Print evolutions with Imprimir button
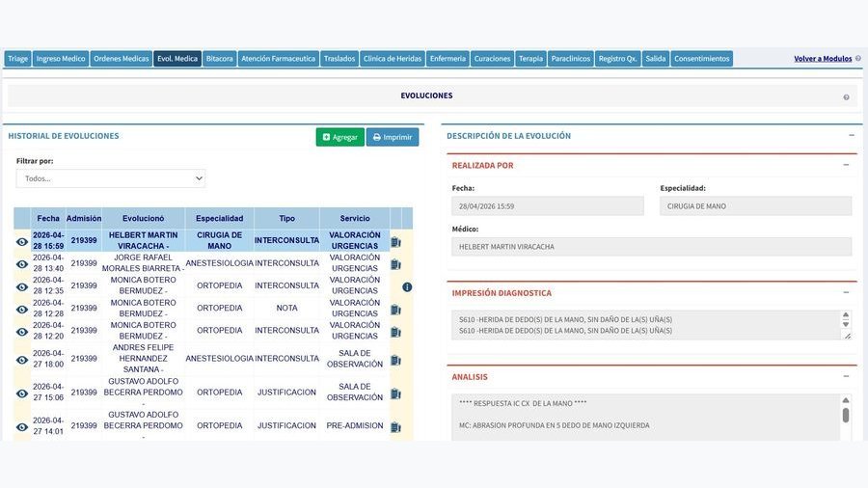 point(393,137)
